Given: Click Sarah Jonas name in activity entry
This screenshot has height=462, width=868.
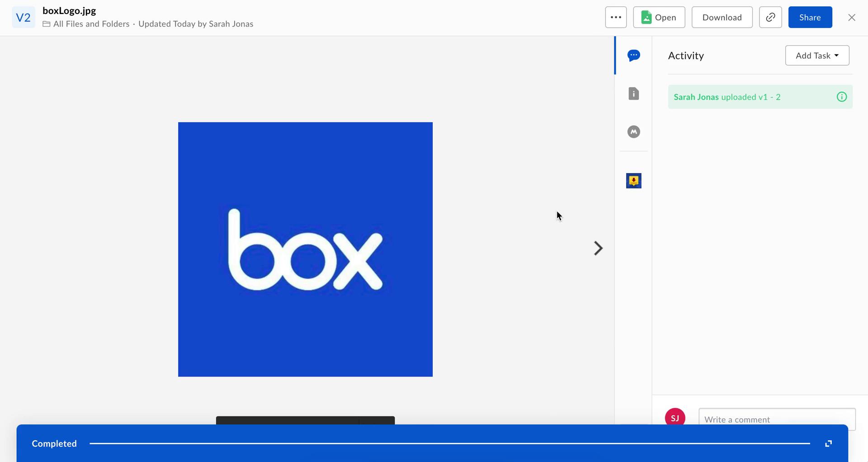Looking at the screenshot, I should coord(696,97).
